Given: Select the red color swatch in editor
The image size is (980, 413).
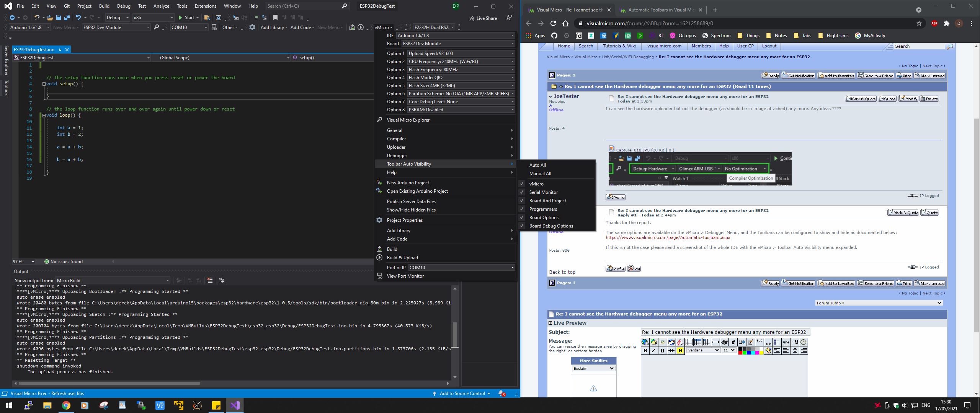Looking at the screenshot, I should (x=741, y=353).
